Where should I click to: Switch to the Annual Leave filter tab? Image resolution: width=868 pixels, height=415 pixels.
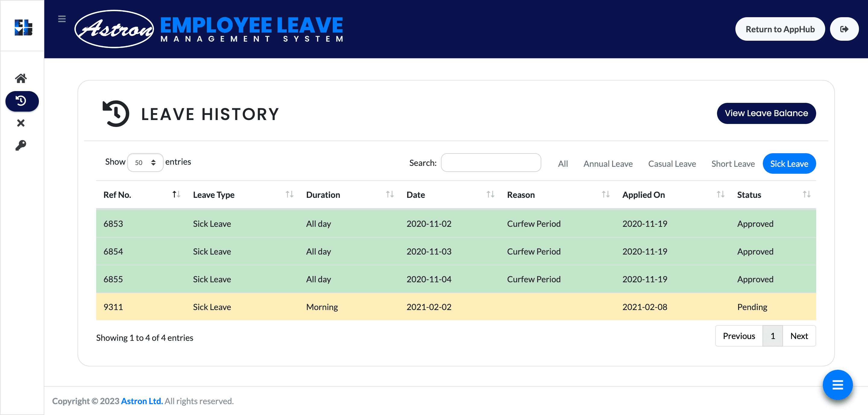[608, 164]
